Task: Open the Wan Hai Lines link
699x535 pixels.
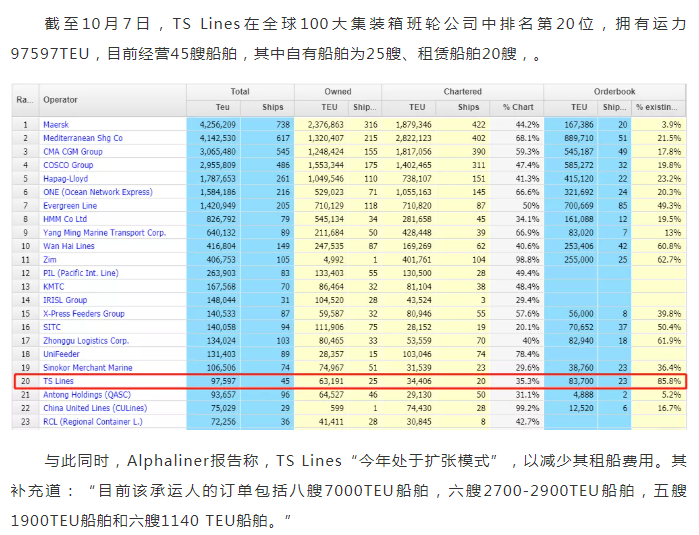Action: [69, 246]
